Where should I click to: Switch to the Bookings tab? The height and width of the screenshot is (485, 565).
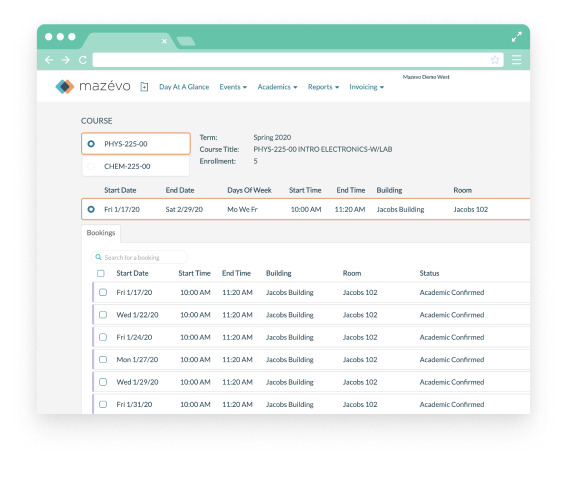click(101, 233)
